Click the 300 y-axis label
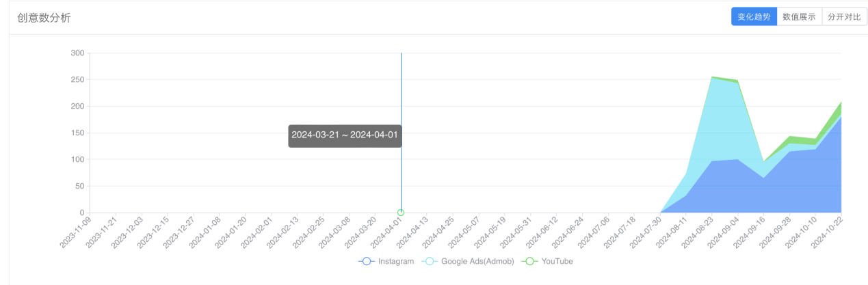Screen dimensions: 868x285 pos(77,53)
